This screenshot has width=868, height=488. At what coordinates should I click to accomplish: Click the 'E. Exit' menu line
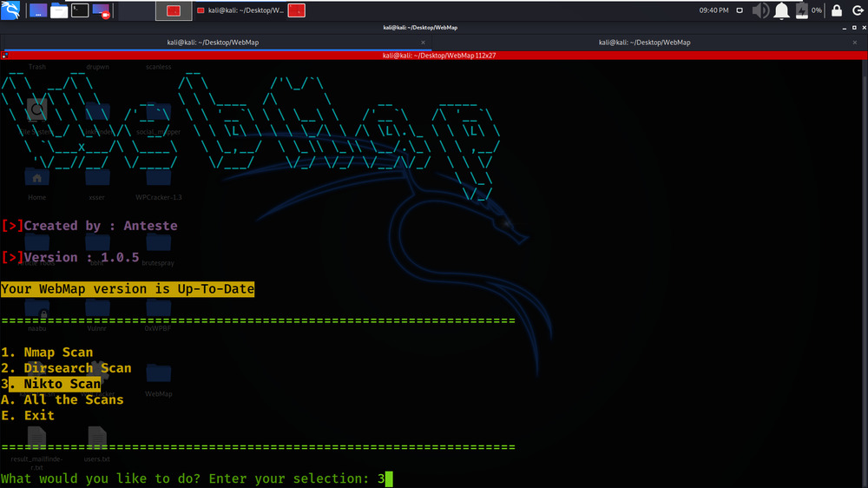click(28, 415)
